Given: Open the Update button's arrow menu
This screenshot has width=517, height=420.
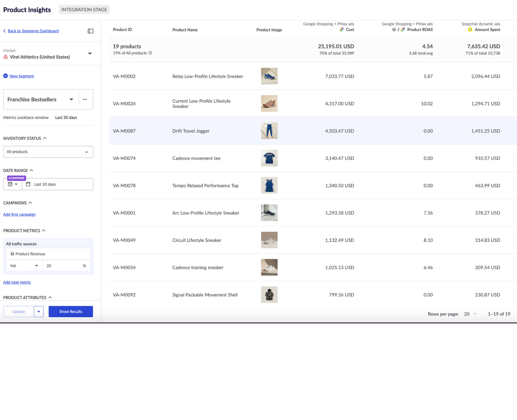Looking at the screenshot, I should click(39, 312).
